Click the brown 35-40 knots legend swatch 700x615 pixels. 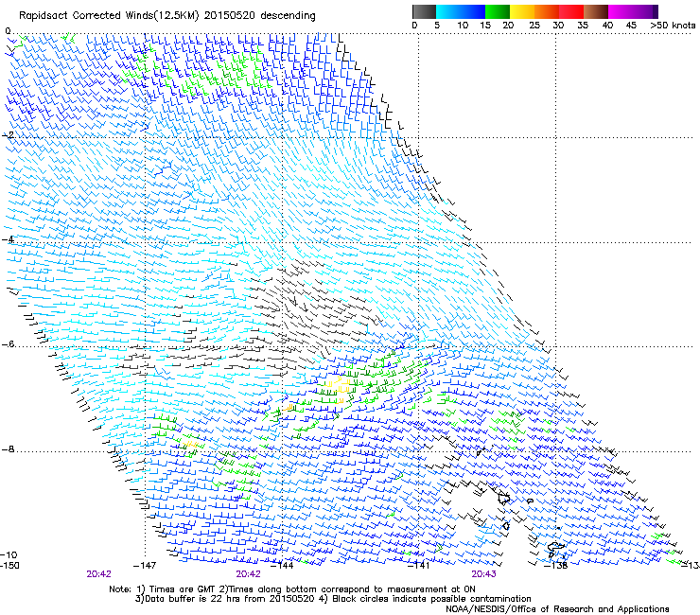tap(596, 11)
